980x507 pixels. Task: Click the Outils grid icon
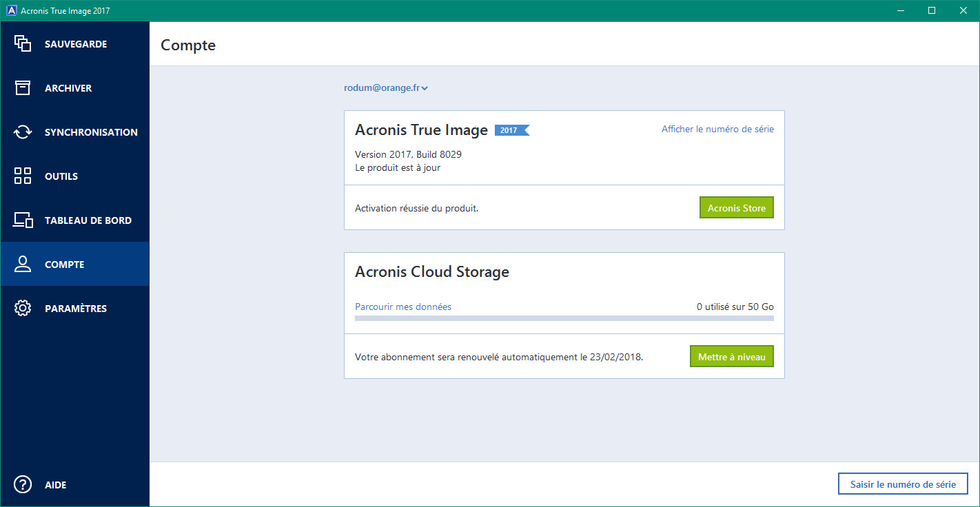point(23,176)
